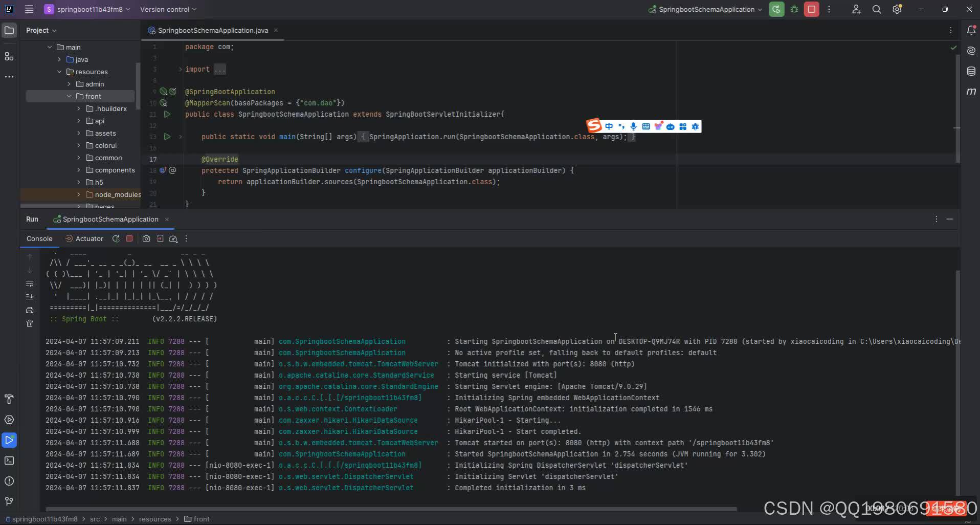Toggle scroll to end of console
980x525 pixels.
click(30, 297)
